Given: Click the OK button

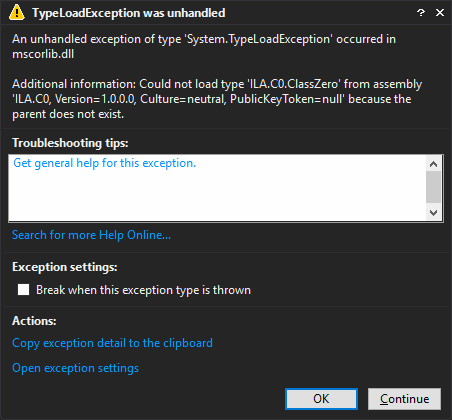Looking at the screenshot, I should (x=321, y=399).
